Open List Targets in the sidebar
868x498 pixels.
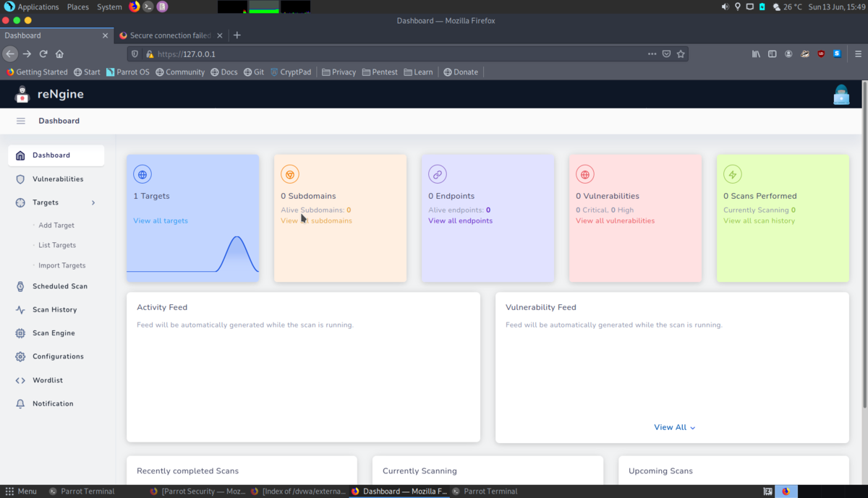tap(57, 245)
